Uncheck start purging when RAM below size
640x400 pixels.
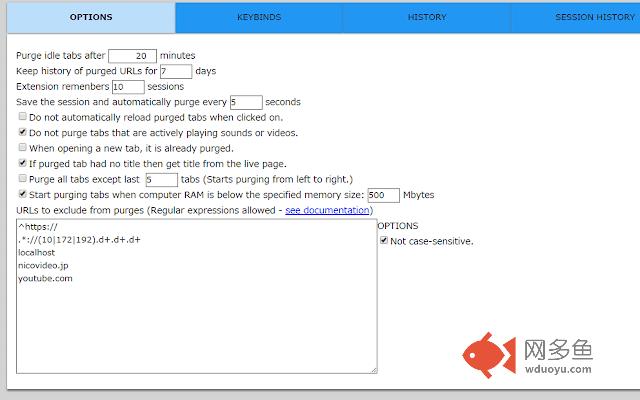23,194
